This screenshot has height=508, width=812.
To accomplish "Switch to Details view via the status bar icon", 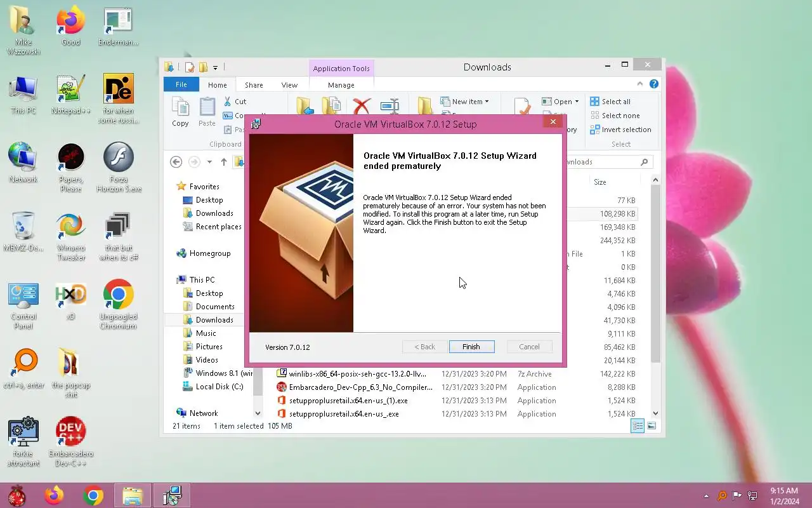I will click(x=638, y=426).
